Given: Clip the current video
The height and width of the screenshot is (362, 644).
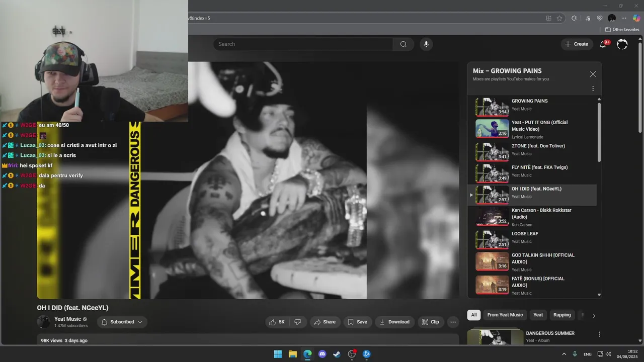Looking at the screenshot, I should 430,322.
